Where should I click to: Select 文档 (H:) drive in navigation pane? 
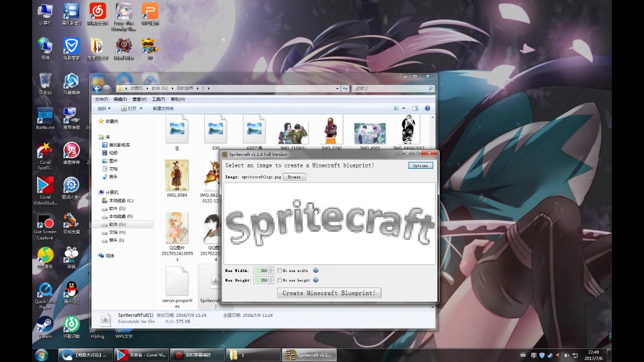114,232
